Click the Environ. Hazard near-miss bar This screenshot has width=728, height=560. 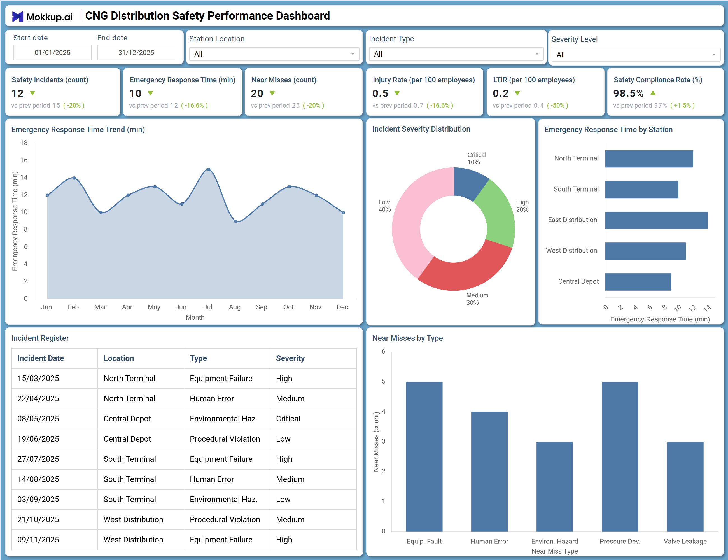tap(555, 487)
